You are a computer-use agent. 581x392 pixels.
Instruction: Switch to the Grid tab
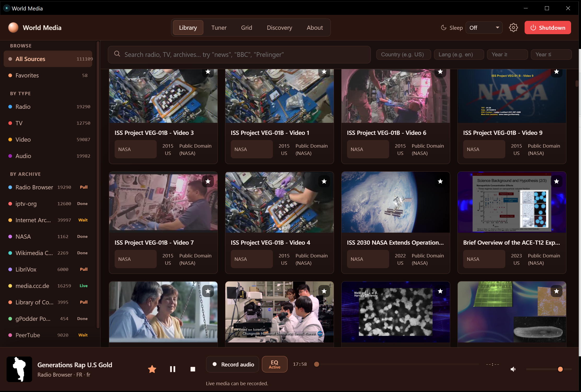point(247,28)
